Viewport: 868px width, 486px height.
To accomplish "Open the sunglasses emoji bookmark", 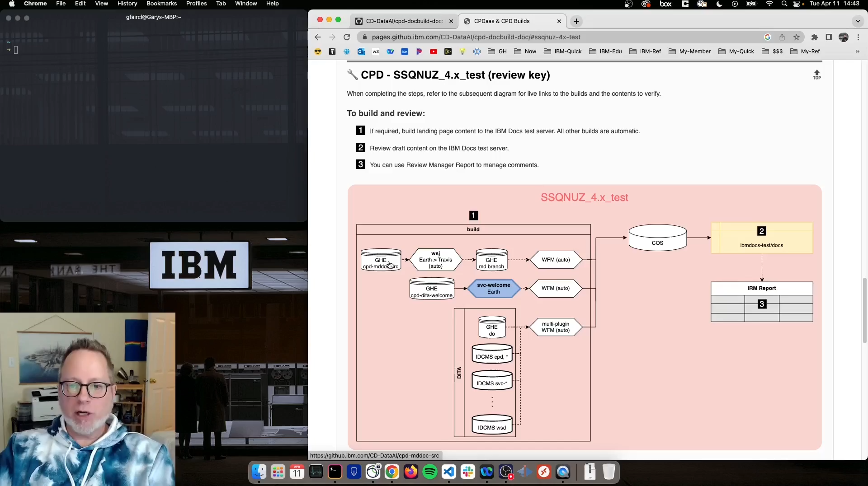I will coord(318,51).
